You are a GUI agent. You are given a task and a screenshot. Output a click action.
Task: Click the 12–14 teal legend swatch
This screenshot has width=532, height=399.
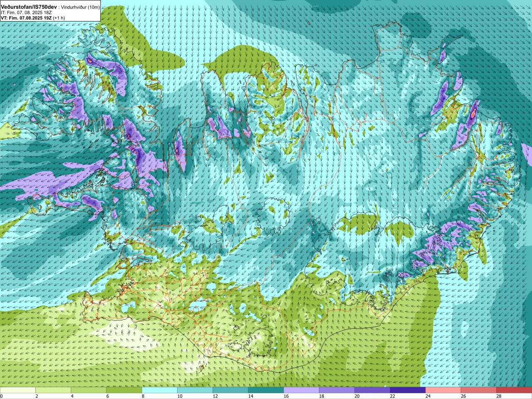tap(231, 390)
